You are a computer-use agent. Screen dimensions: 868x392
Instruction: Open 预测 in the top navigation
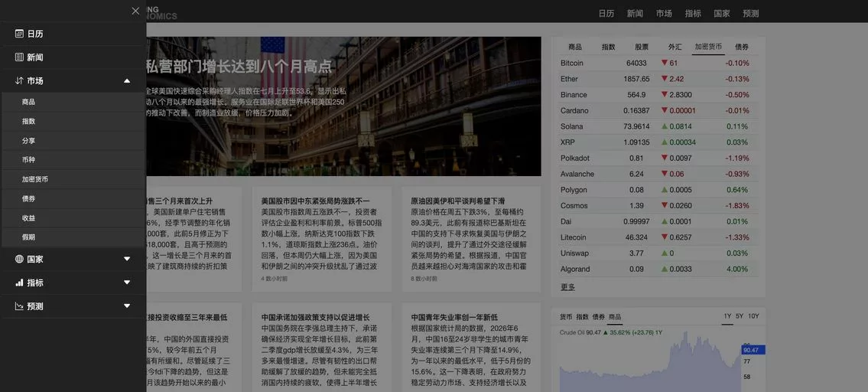(751, 13)
